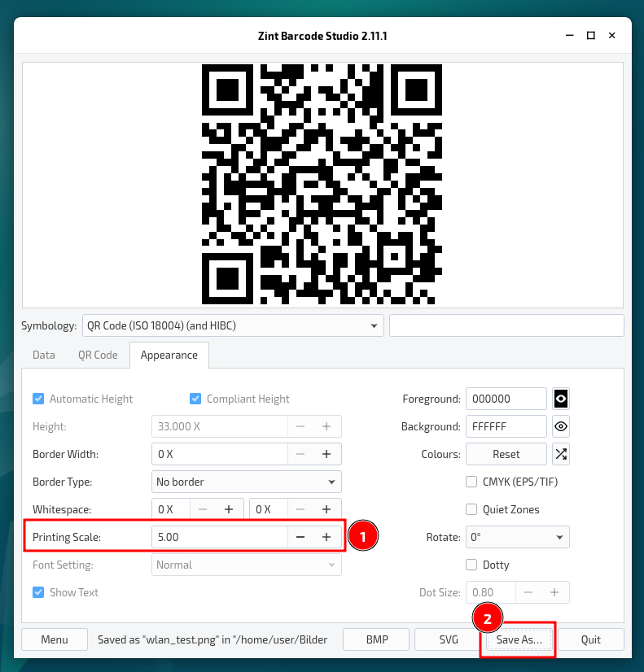The width and height of the screenshot is (644, 672).
Task: Decrease Height with minus button
Action: click(300, 426)
